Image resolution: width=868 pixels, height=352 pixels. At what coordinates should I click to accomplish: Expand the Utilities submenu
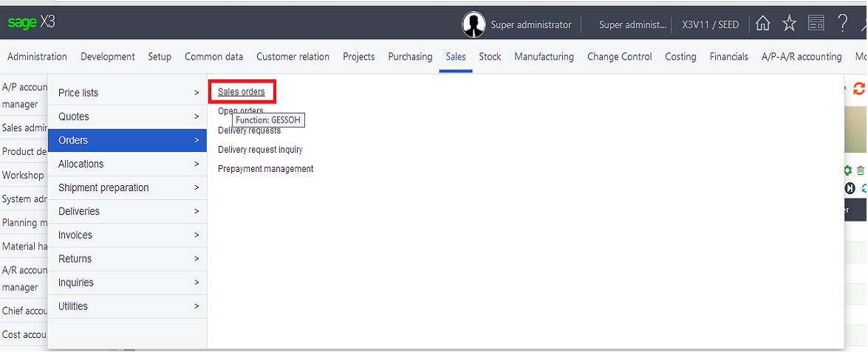click(127, 307)
